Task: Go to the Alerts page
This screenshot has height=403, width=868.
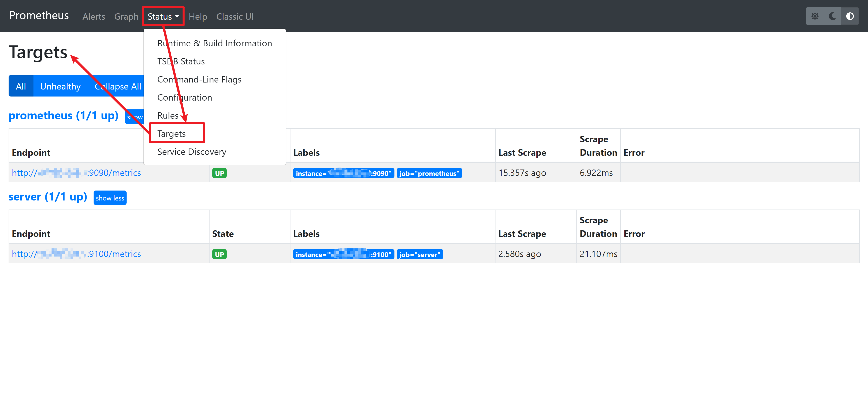Action: click(x=94, y=16)
